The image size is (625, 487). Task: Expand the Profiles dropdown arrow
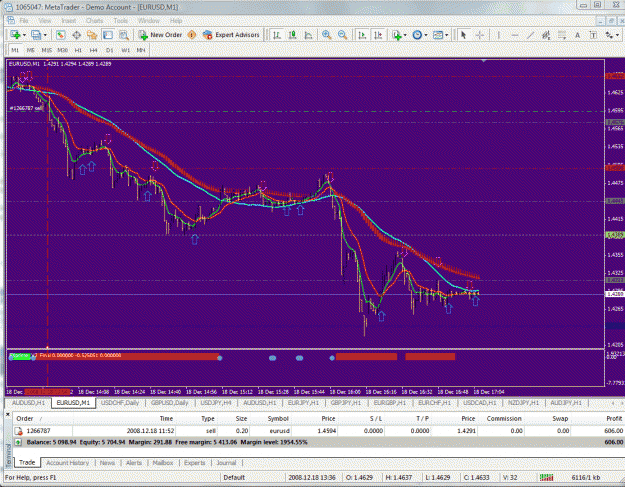coord(45,35)
